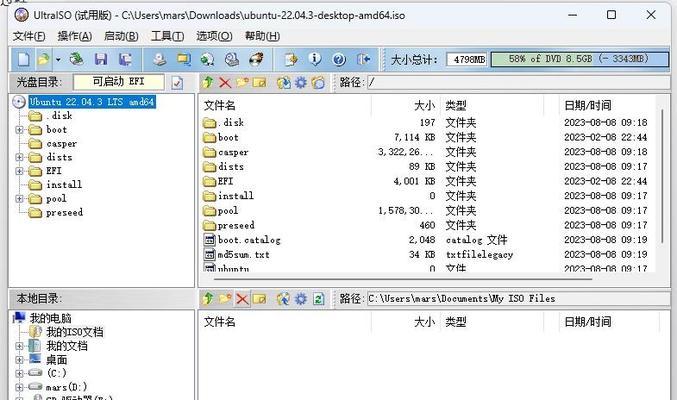Viewport: 677px width, 400px height.
Task: Click the last icon in the image pane toolbar
Action: (x=318, y=82)
